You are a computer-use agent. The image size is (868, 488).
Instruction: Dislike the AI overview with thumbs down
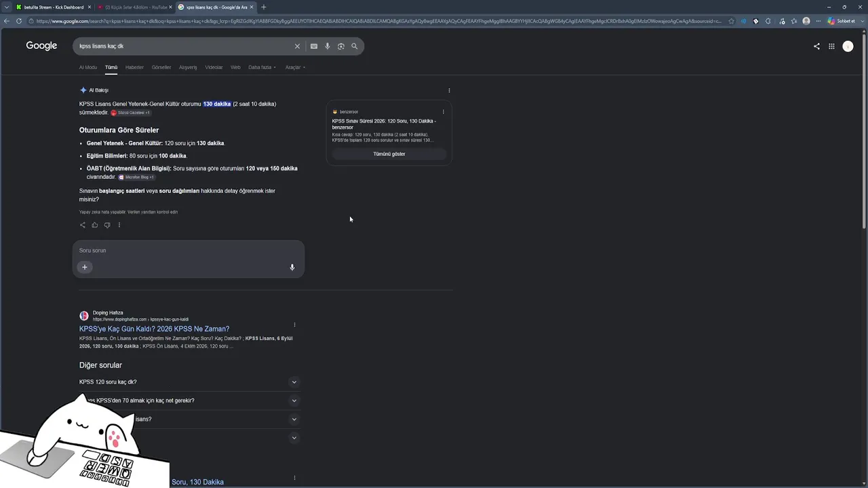[x=107, y=225]
